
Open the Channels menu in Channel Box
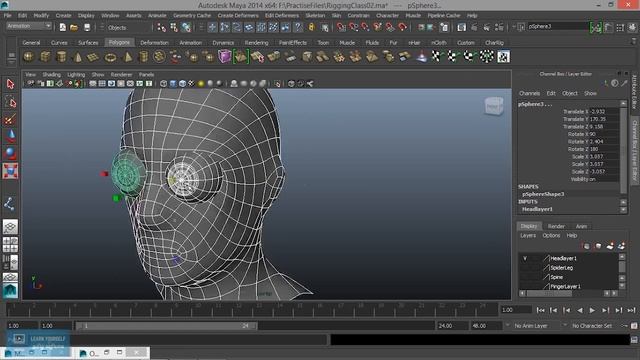click(x=529, y=93)
